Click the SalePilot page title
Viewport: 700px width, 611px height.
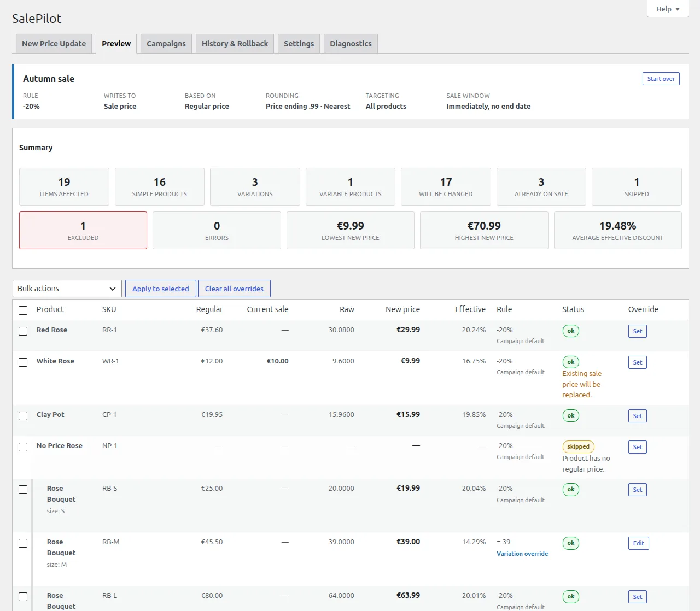click(x=37, y=19)
